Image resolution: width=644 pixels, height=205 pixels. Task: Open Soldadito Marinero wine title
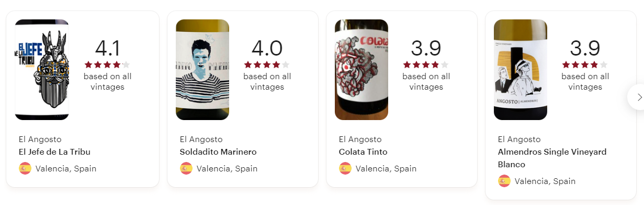(x=218, y=152)
